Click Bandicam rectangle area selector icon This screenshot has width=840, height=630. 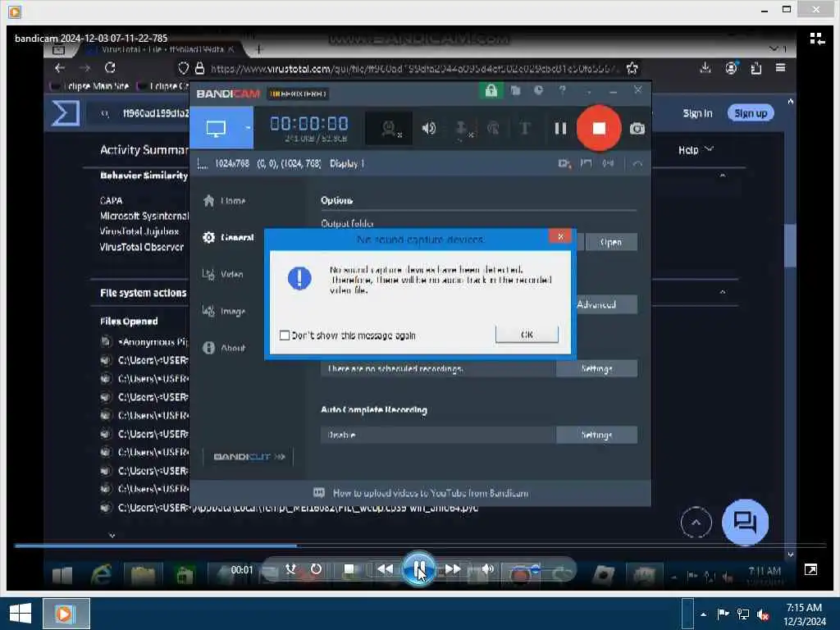pos(202,163)
